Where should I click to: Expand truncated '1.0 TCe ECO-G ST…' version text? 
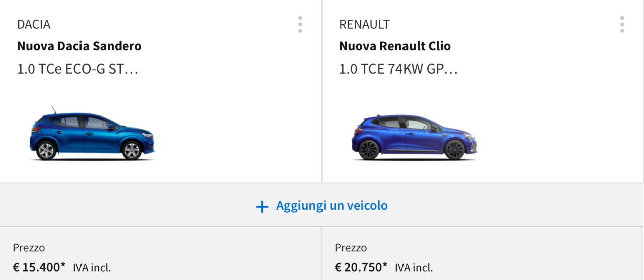tap(77, 69)
